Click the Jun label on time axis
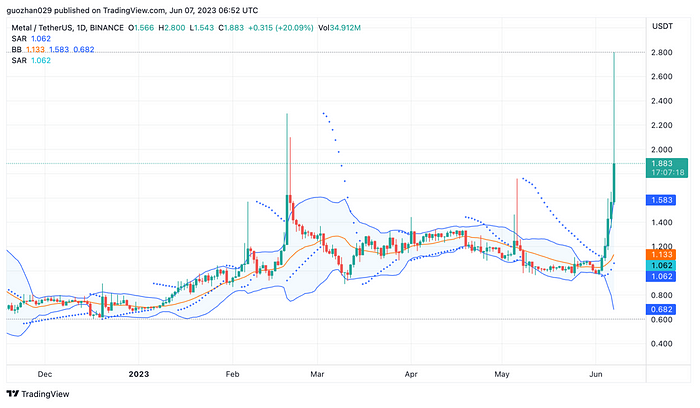Viewport: 700px width, 408px height. coord(596,374)
